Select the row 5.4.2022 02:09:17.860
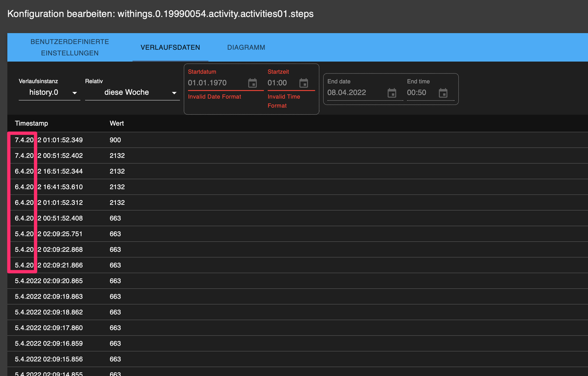 coord(297,328)
